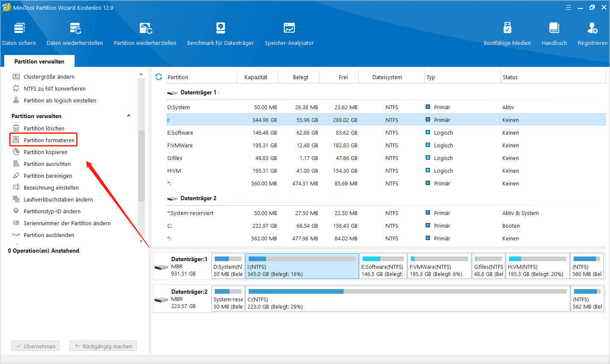Select F:VMWare partition row
This screenshot has width=610, height=364.
(386, 145)
